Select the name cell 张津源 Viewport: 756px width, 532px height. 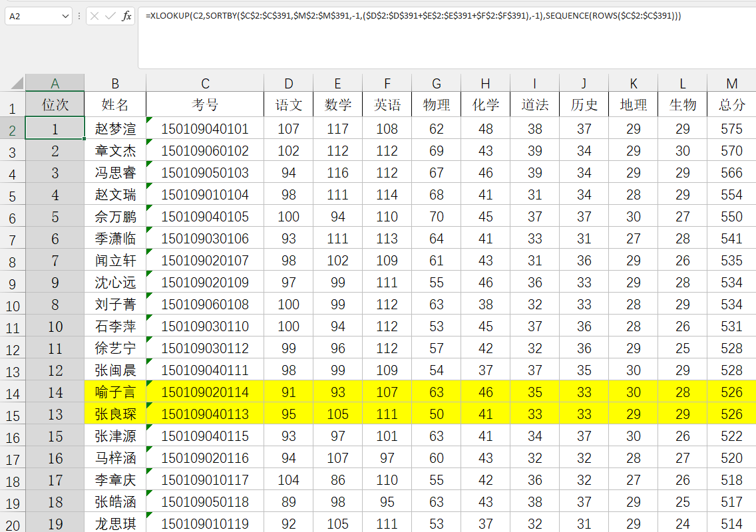coord(115,436)
